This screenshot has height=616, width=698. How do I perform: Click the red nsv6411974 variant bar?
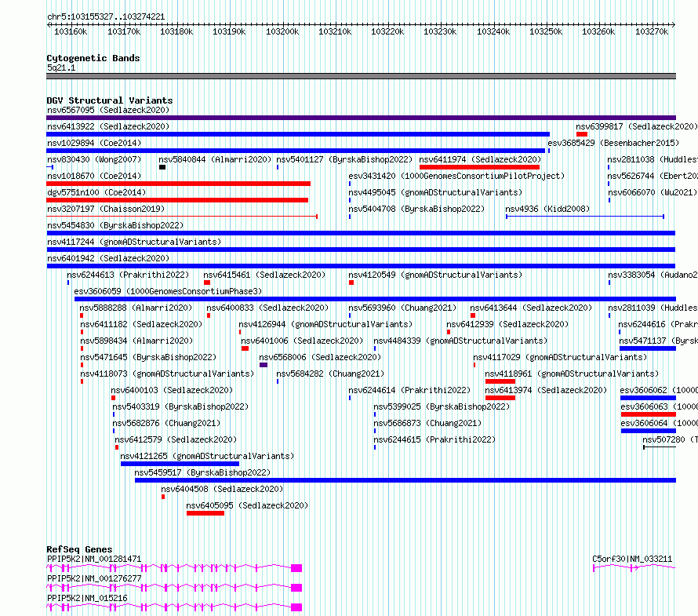click(x=479, y=167)
